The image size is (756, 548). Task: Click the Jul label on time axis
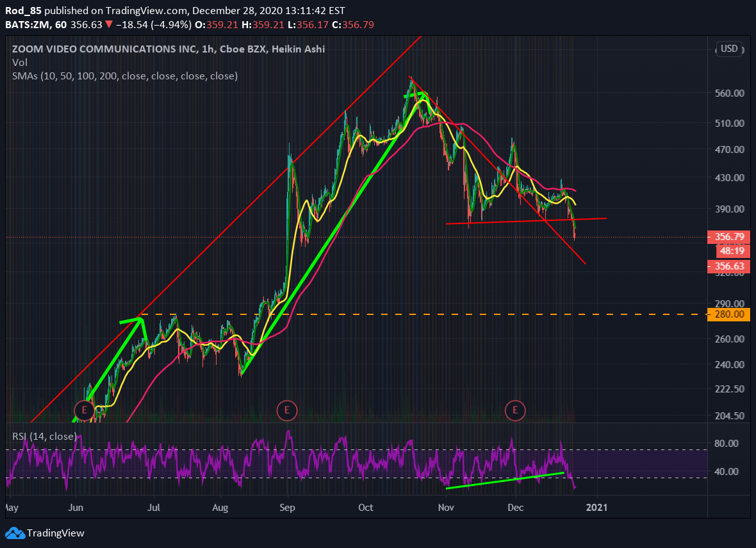tap(154, 508)
